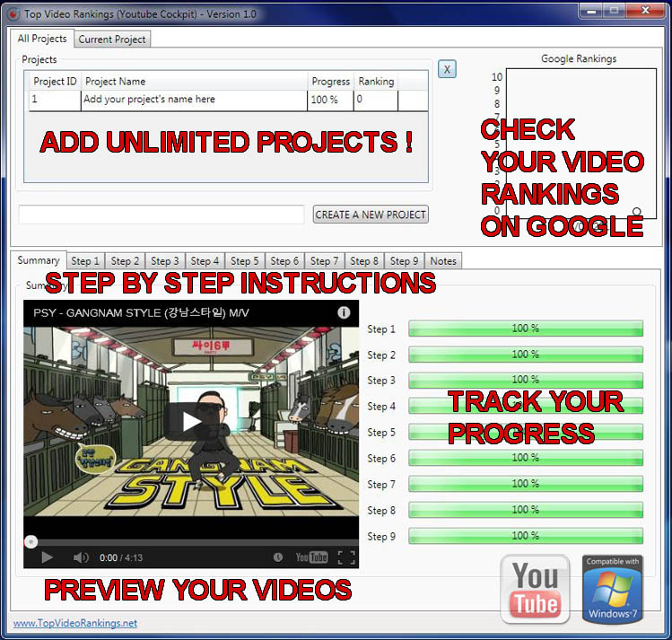
Task: Click the video seek bar handle
Action: click(x=31, y=542)
